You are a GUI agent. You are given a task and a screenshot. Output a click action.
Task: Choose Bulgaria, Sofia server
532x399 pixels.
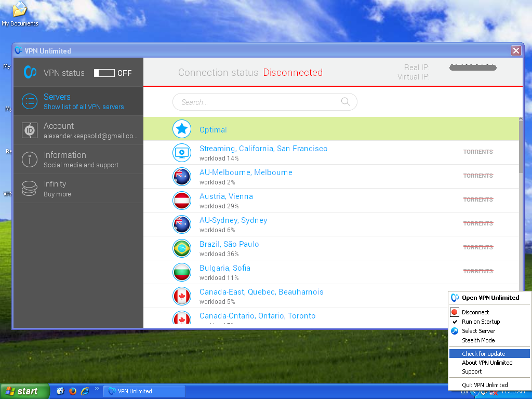click(331, 272)
